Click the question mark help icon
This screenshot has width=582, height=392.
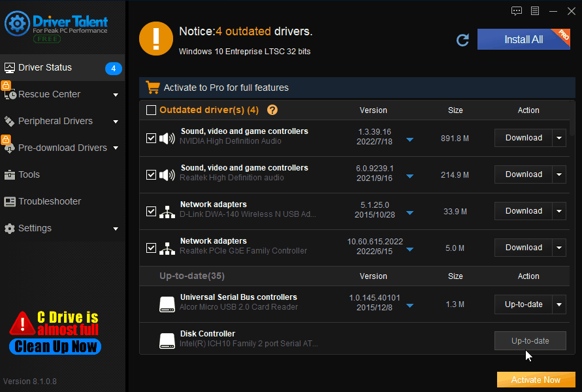click(272, 110)
